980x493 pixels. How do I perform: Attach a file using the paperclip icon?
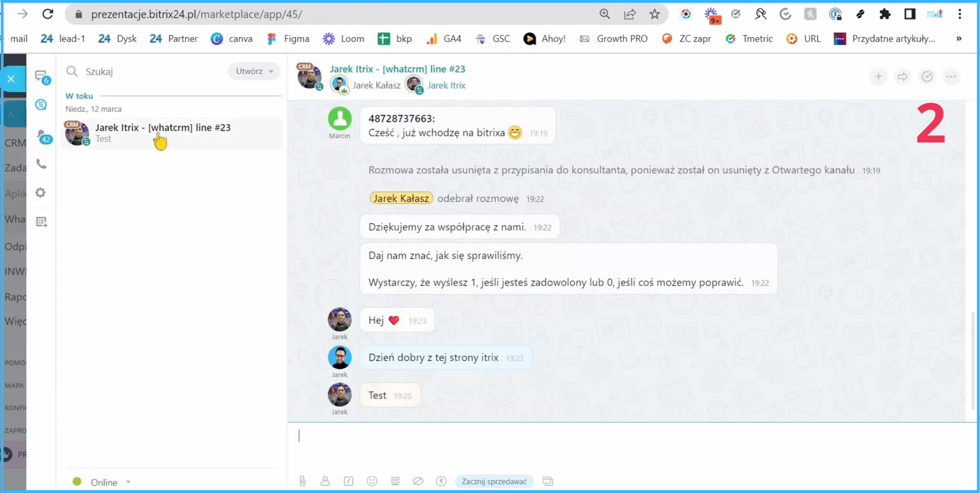302,482
